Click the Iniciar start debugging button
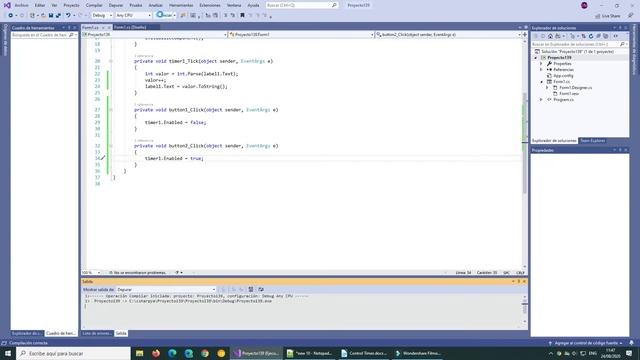 (165, 16)
